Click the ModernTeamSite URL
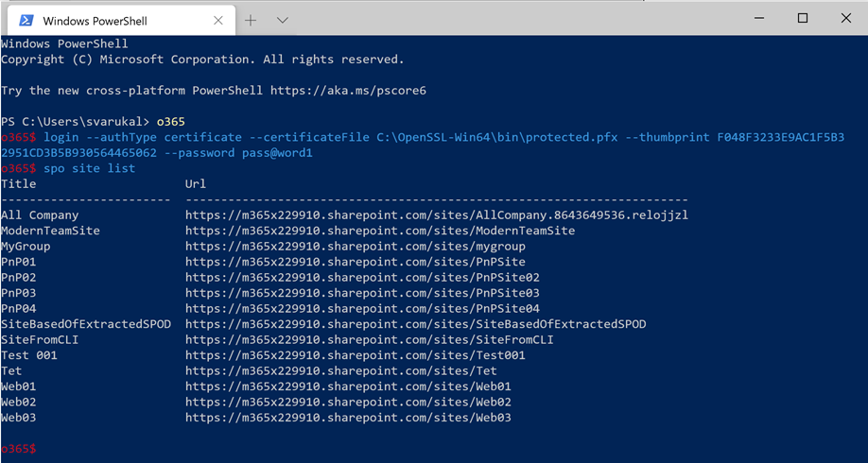Screen dimensions: 868x463 click(380, 231)
